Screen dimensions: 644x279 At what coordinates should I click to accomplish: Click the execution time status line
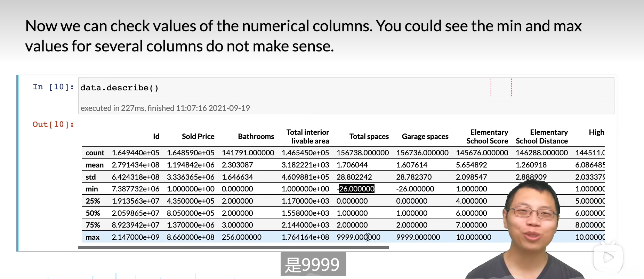click(165, 108)
